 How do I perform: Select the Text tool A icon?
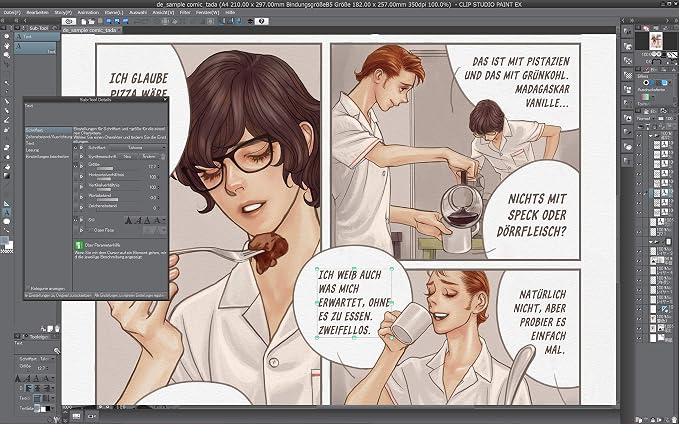(6, 212)
